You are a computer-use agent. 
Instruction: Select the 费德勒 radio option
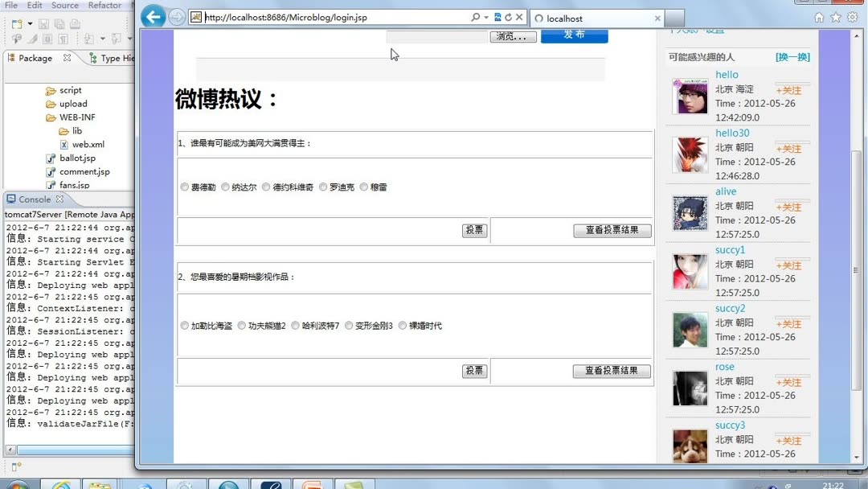click(184, 187)
